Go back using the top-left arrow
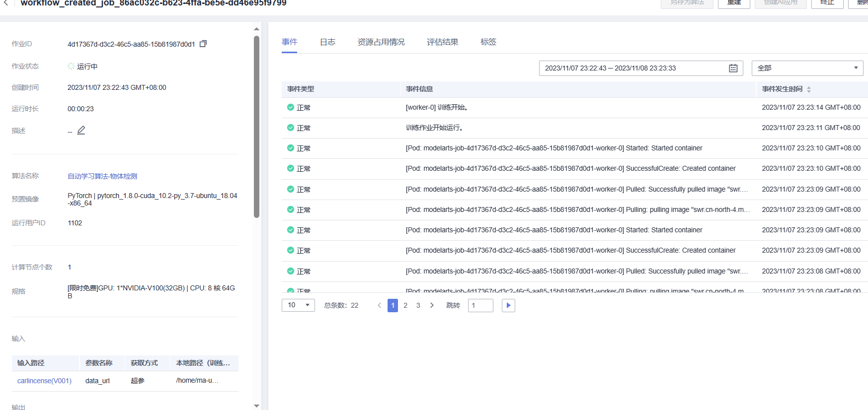This screenshot has height=410, width=868. (x=6, y=3)
